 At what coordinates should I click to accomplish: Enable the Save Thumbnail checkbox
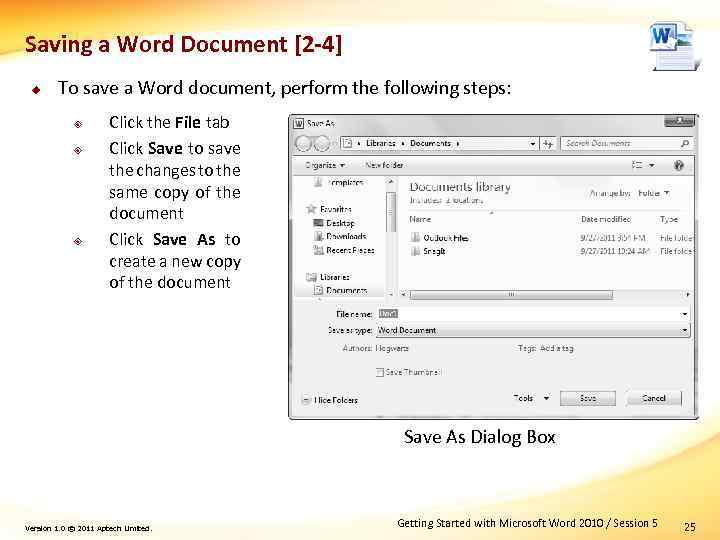pyautogui.click(x=379, y=372)
